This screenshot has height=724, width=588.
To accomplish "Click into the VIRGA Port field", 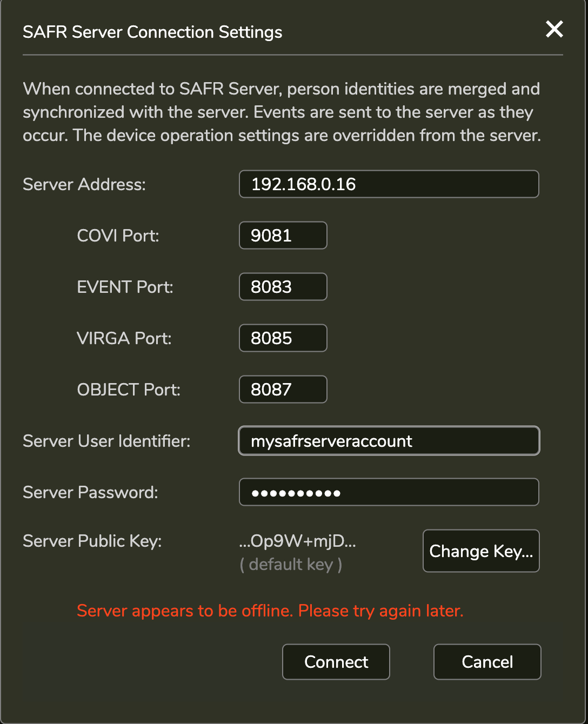I will pos(283,338).
